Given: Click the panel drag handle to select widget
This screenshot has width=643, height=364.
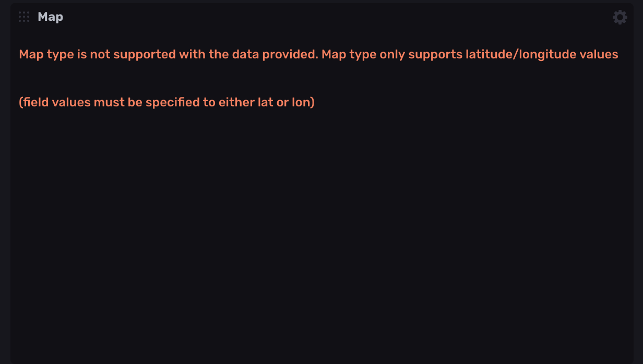Looking at the screenshot, I should 23,16.
